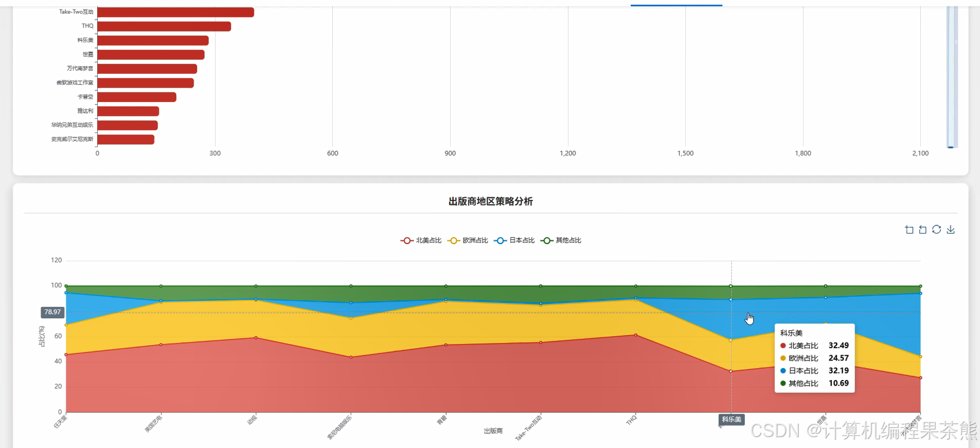The image size is (980, 448).
Task: Click the 任天堂 label on the area chart axis
Action: 60,422
